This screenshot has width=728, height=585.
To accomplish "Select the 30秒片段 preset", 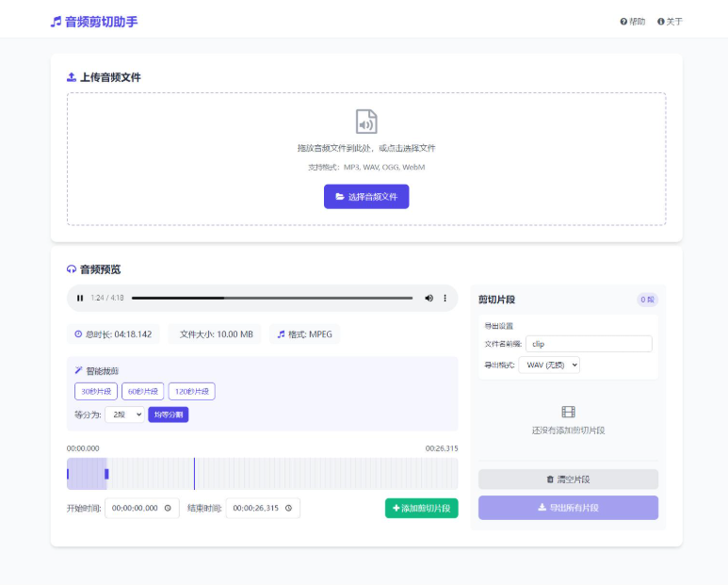I will pos(97,391).
